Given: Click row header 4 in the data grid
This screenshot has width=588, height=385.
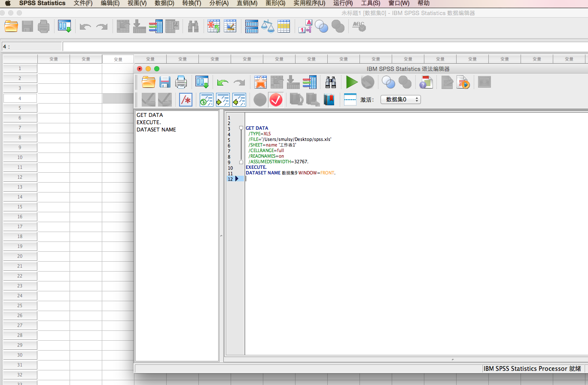Looking at the screenshot, I should point(20,98).
